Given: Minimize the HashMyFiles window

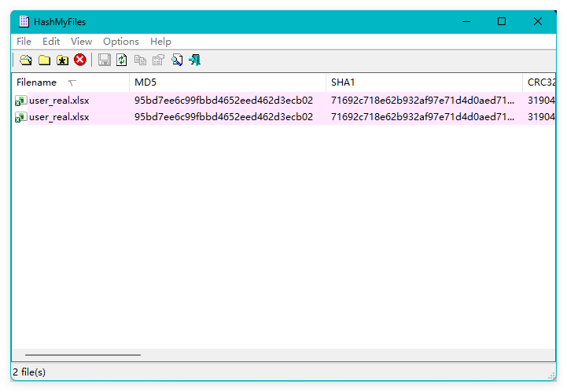Looking at the screenshot, I should point(466,22).
